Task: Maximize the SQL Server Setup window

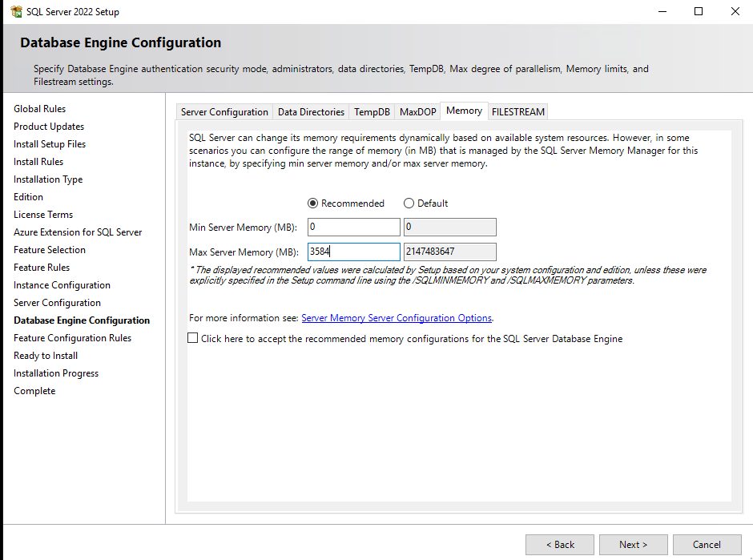Action: 699,11
